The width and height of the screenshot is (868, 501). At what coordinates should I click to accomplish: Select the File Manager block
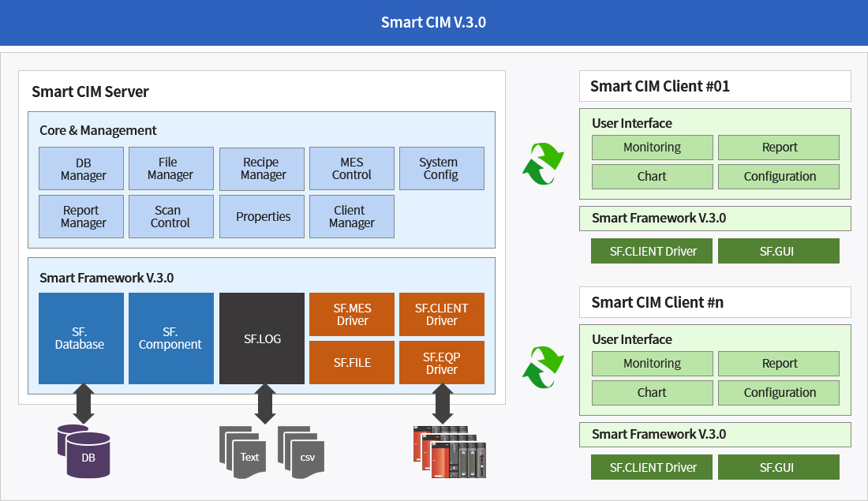171,169
